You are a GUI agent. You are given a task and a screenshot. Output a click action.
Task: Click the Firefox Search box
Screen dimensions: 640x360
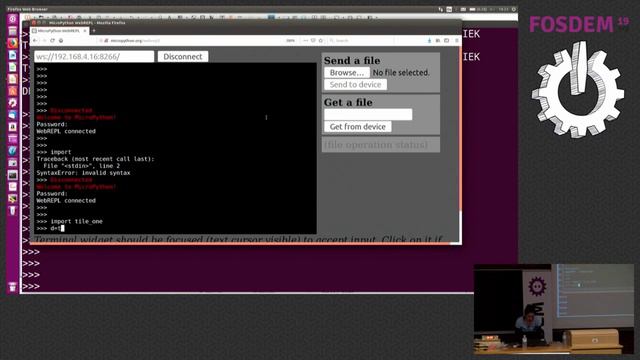361,41
